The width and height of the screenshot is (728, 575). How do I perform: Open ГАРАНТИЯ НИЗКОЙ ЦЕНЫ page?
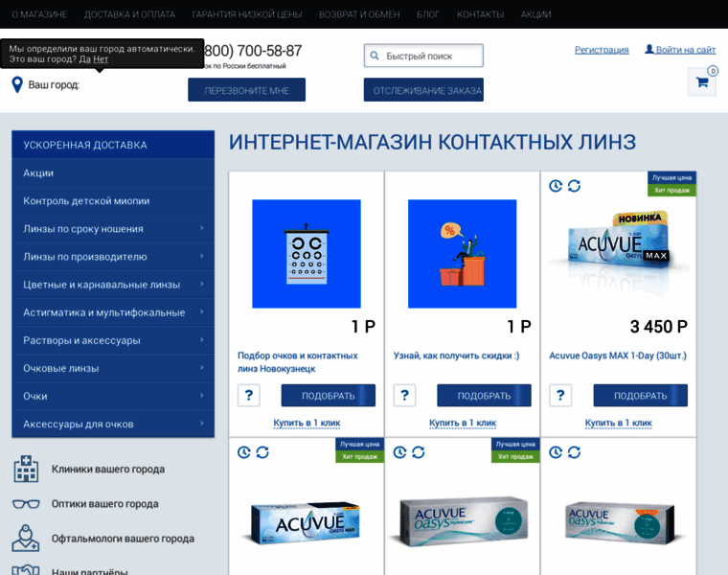click(247, 14)
